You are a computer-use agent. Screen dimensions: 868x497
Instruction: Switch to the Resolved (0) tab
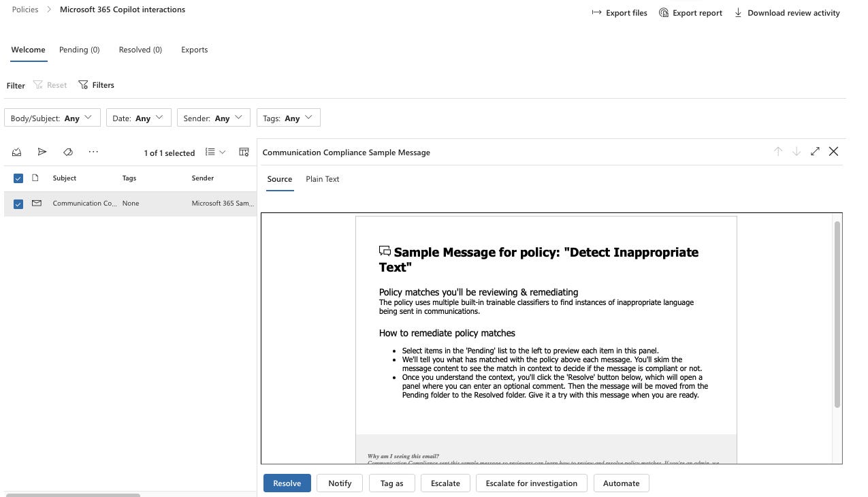(140, 50)
